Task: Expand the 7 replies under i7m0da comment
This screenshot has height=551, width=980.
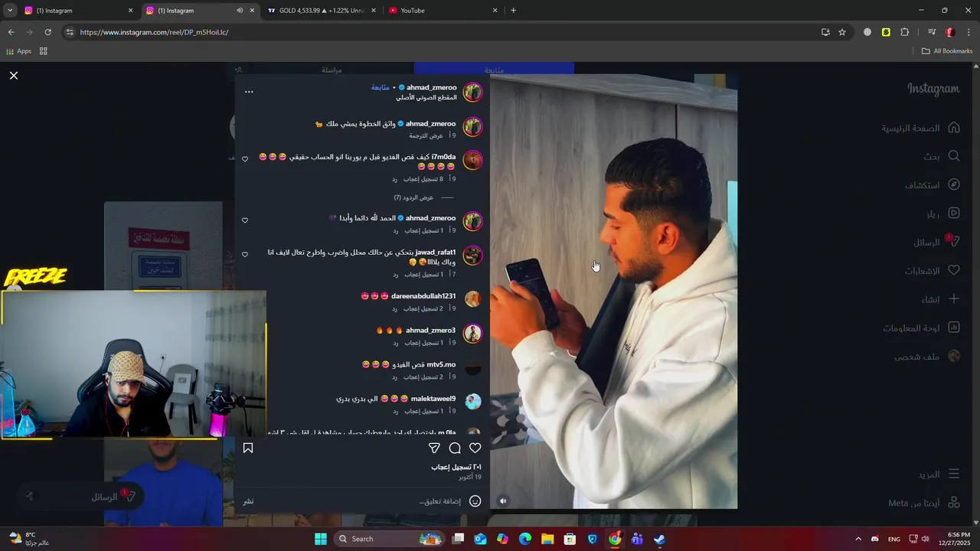Action: [x=413, y=197]
